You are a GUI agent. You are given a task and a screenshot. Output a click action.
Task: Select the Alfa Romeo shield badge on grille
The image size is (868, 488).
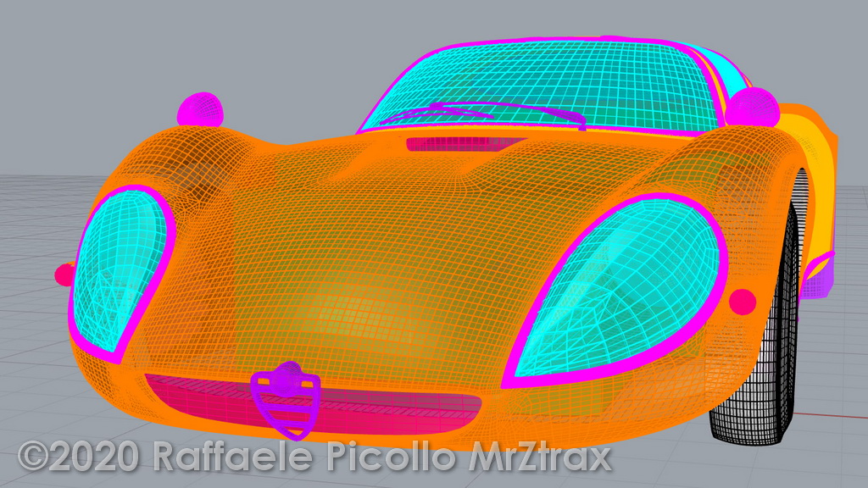pos(286,400)
